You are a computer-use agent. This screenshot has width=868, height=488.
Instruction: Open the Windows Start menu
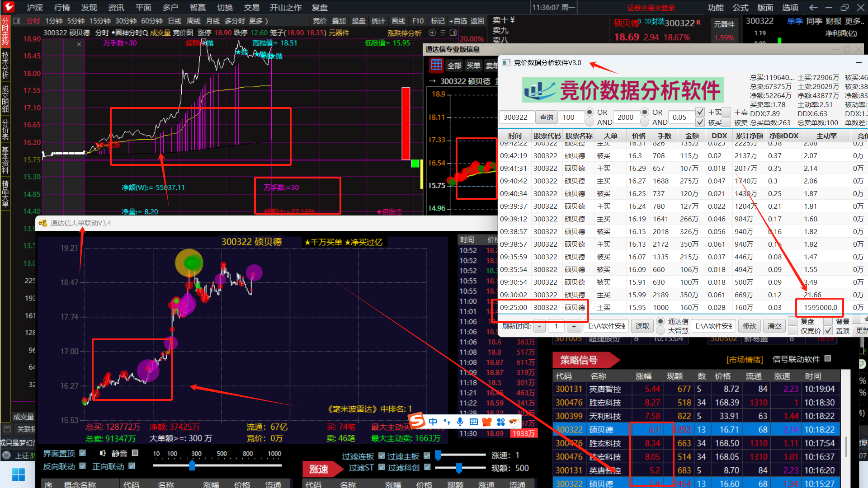tap(18, 475)
